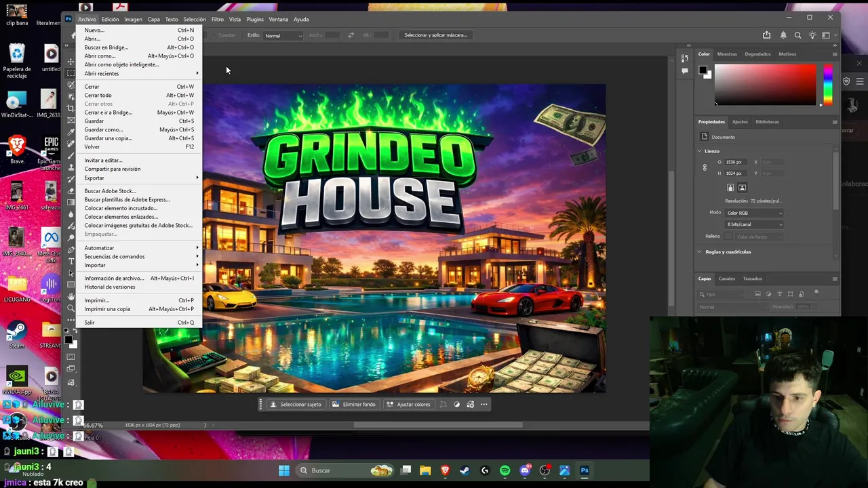Click the rainbow hue slider in Color panel
Viewport: 868px width, 488px height.
[827, 85]
